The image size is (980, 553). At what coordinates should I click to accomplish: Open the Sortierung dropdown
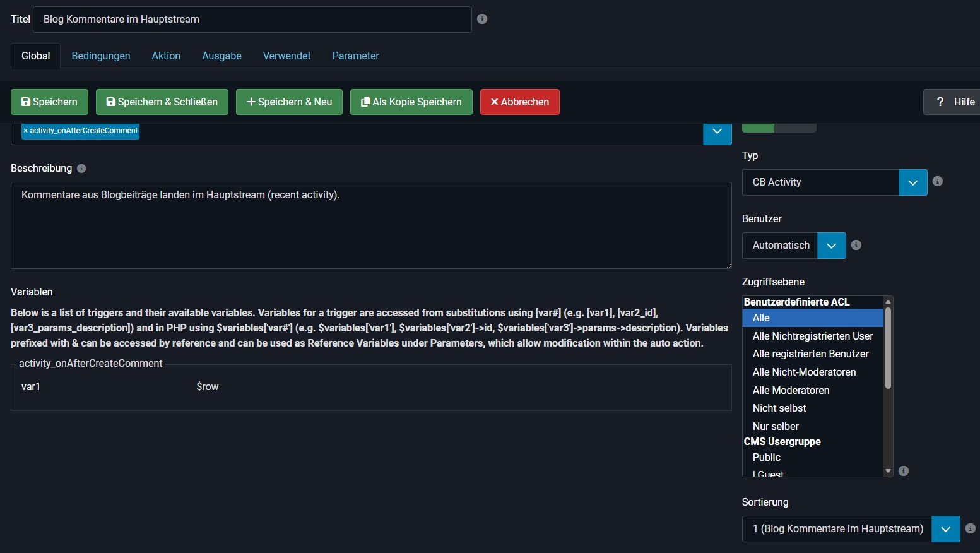coord(945,529)
